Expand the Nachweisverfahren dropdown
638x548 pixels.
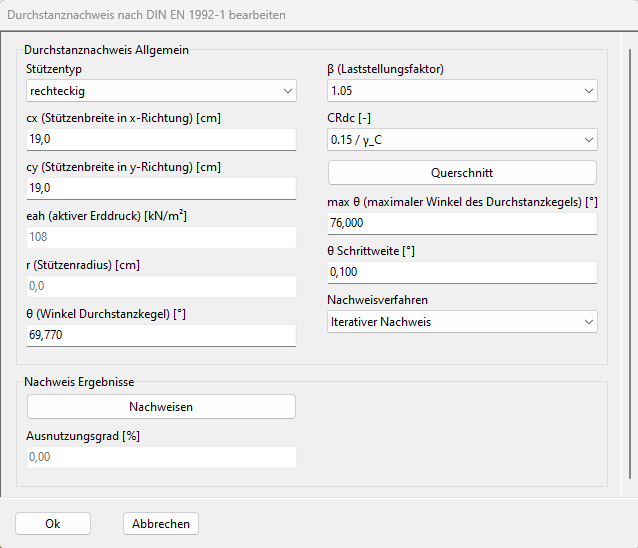461,322
